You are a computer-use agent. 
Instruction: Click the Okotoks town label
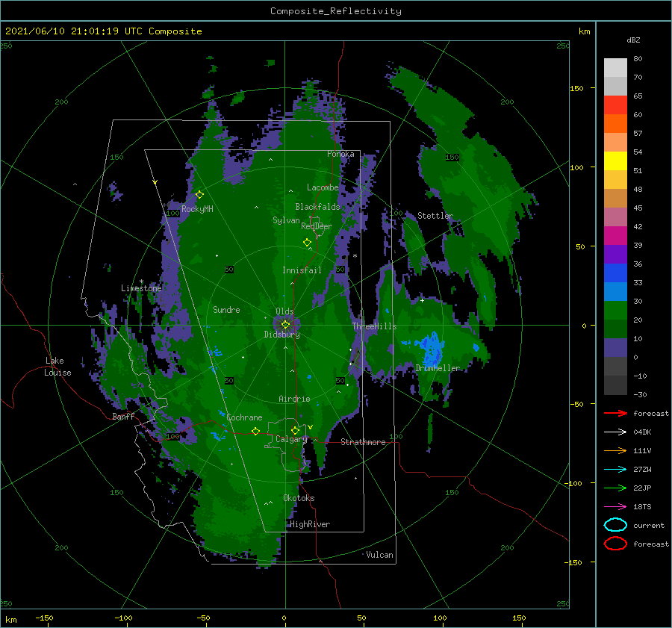click(x=299, y=498)
